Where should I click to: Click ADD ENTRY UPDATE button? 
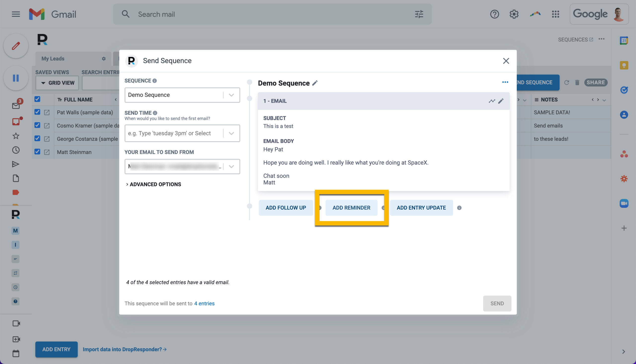point(421,208)
